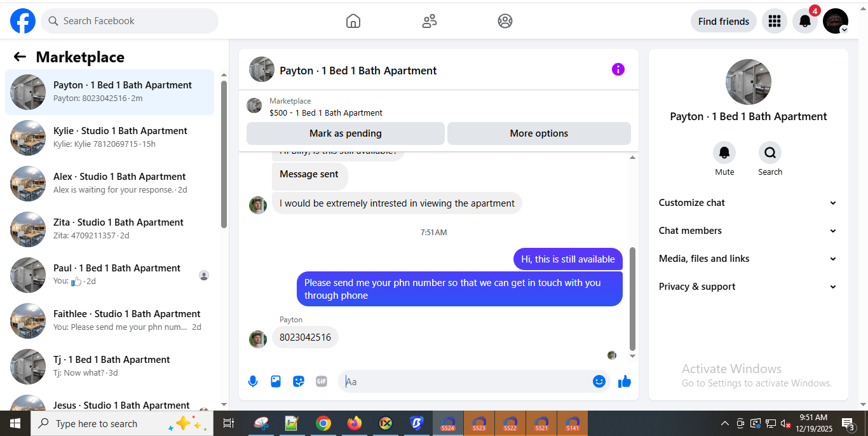
Task: Open Zita Studio 1 Bath conversation
Action: click(109, 229)
